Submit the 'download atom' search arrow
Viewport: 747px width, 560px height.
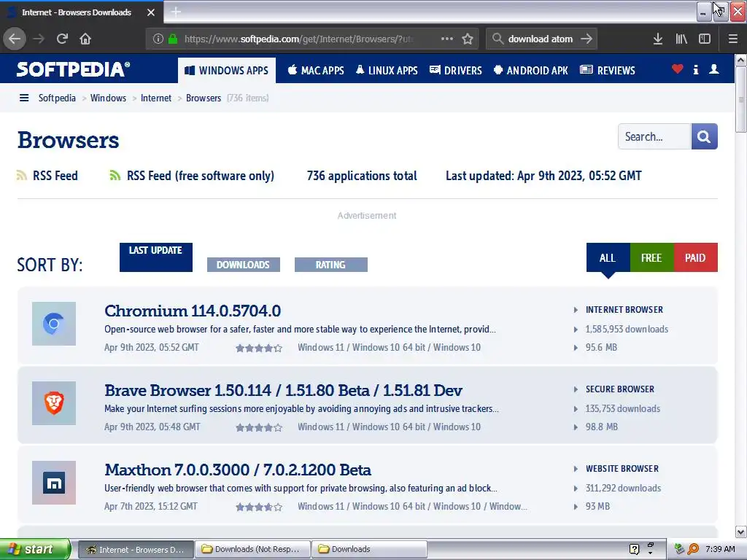coord(587,39)
